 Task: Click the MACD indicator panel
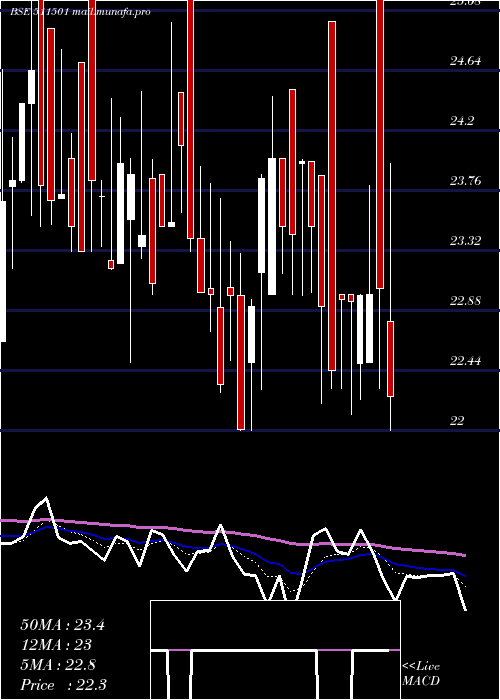pos(275,650)
